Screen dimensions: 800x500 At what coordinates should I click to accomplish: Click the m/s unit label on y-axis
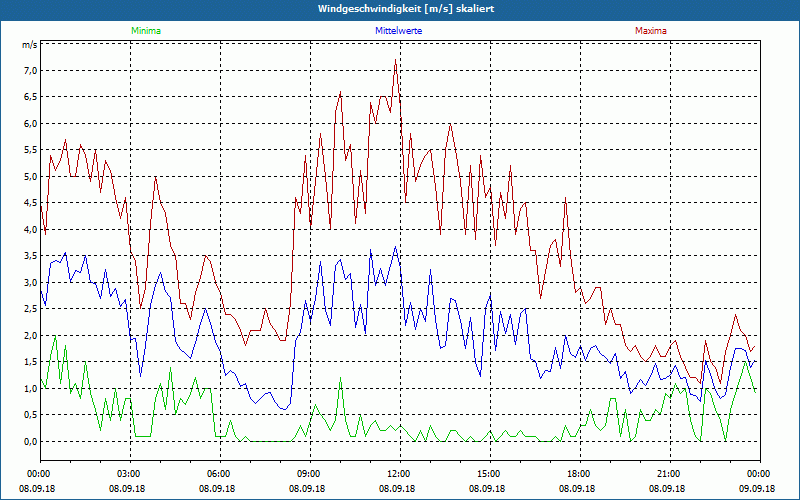pos(29,45)
